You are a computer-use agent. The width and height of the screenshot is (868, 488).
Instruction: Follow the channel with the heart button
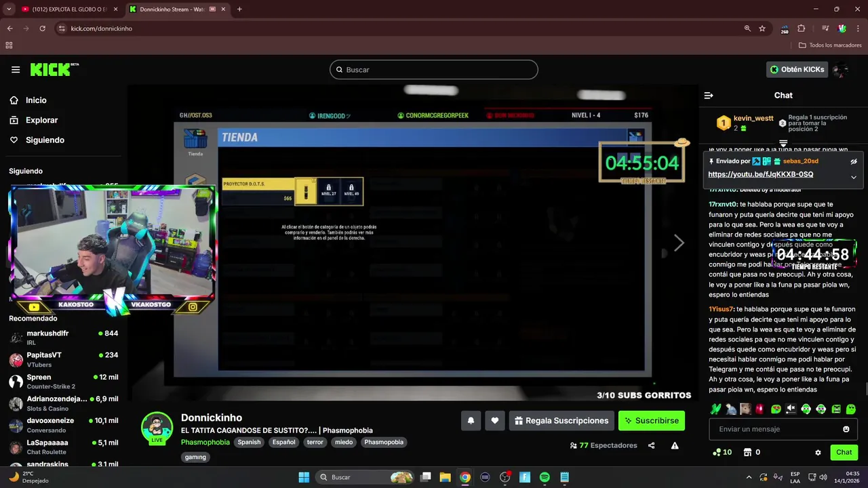[495, 421]
